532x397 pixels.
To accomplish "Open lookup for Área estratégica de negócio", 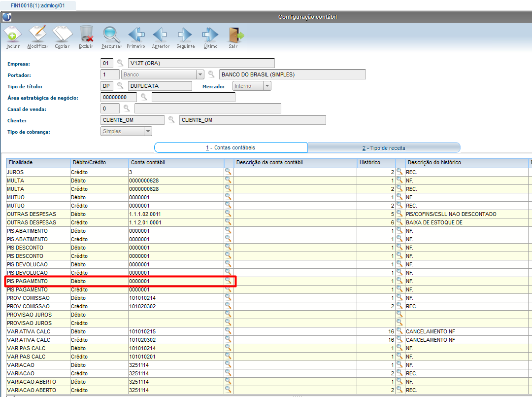I will [x=144, y=97].
